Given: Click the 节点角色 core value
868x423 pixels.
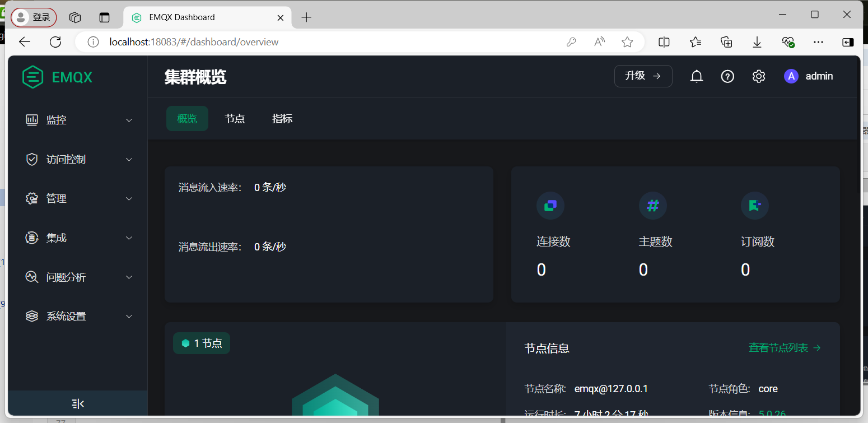Looking at the screenshot, I should pyautogui.click(x=768, y=389).
